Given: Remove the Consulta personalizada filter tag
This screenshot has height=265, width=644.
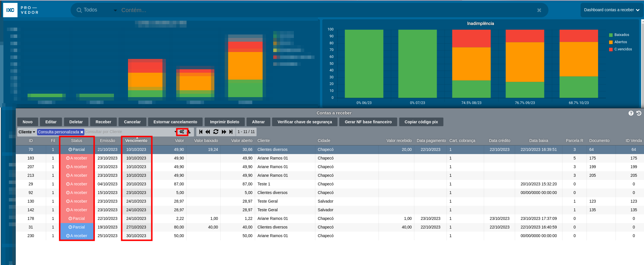Looking at the screenshot, I should 82,132.
